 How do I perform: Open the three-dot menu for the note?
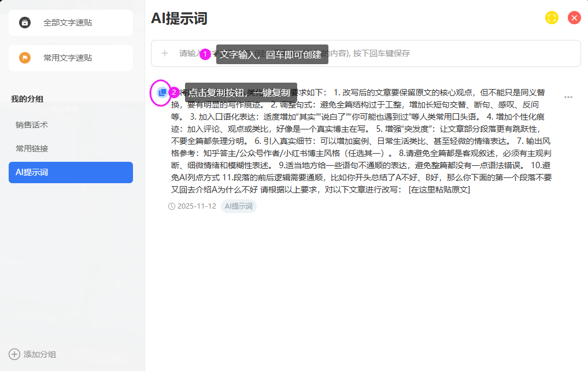(x=568, y=97)
